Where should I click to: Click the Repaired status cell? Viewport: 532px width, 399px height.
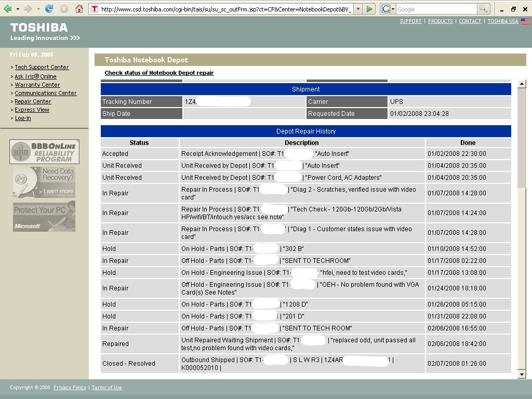139,344
